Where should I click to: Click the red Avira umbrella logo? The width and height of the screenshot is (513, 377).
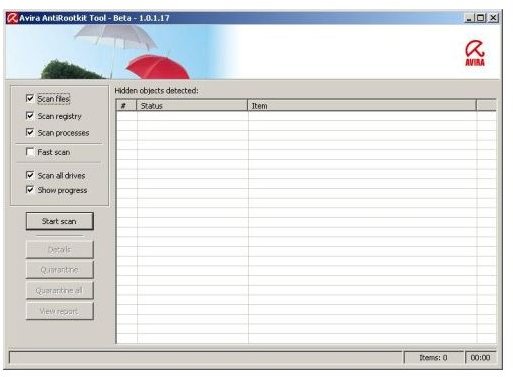[475, 53]
